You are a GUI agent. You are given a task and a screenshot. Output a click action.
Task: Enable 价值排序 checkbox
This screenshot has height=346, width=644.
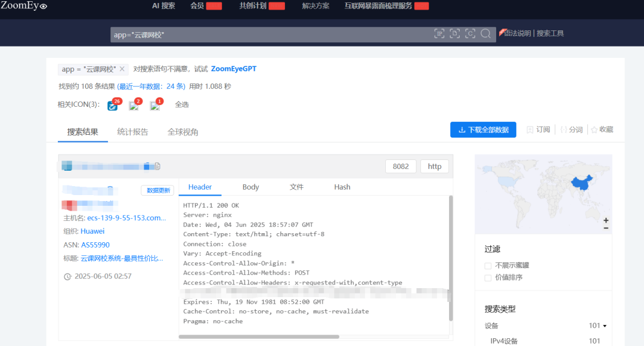(488, 278)
